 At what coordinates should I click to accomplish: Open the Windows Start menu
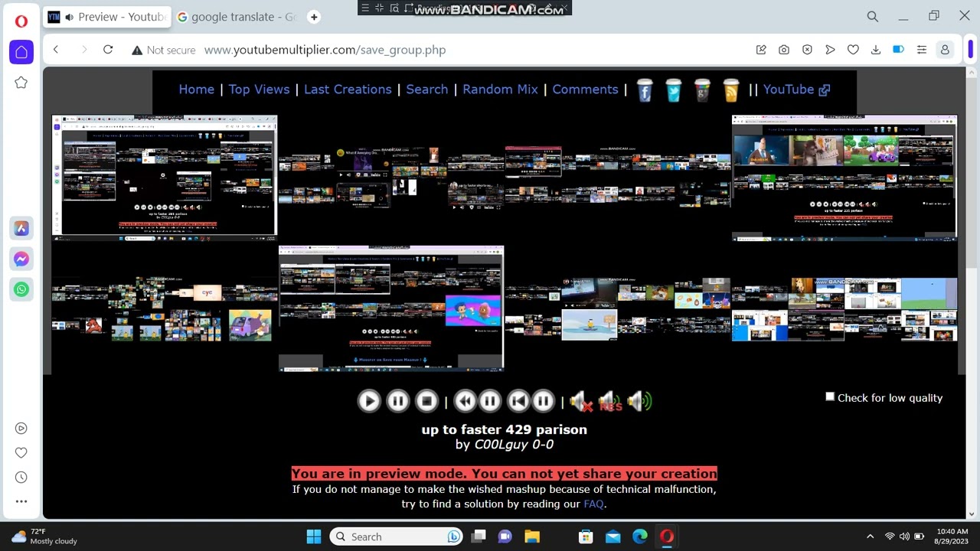pyautogui.click(x=314, y=536)
